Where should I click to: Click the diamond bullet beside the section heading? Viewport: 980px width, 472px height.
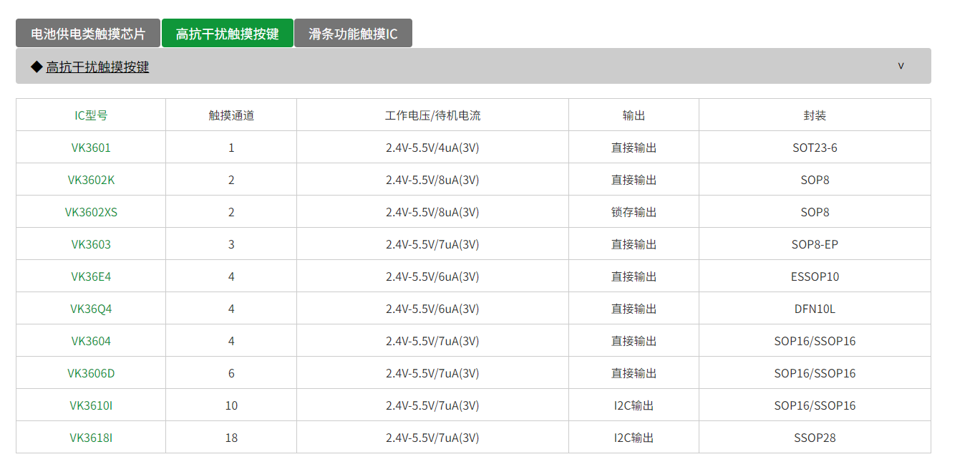pyautogui.click(x=37, y=67)
